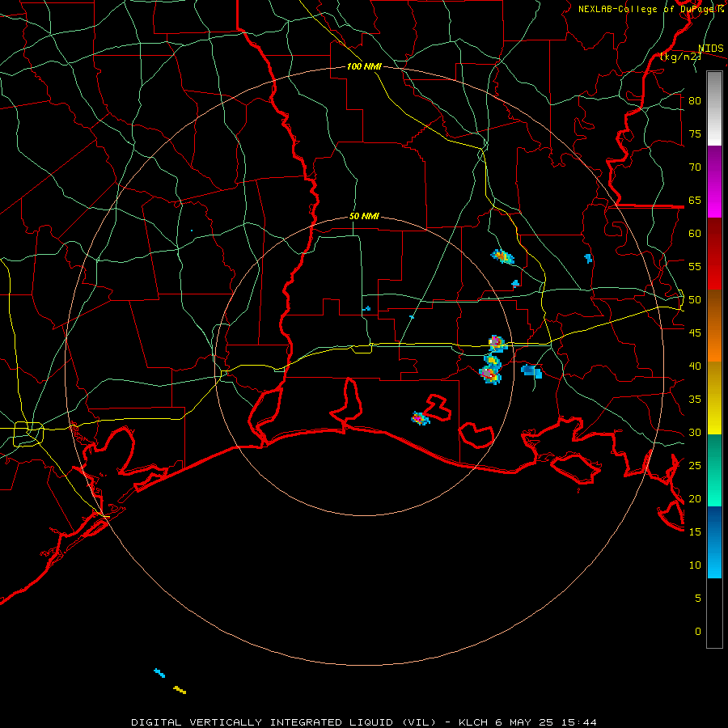Click the scale value 35
This screenshot has height=728, width=728.
pos(695,400)
